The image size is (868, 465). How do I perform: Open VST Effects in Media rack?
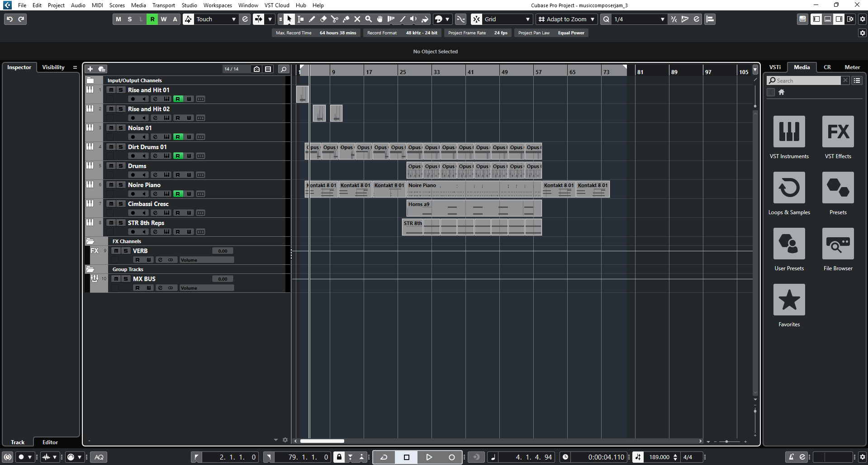pyautogui.click(x=838, y=132)
